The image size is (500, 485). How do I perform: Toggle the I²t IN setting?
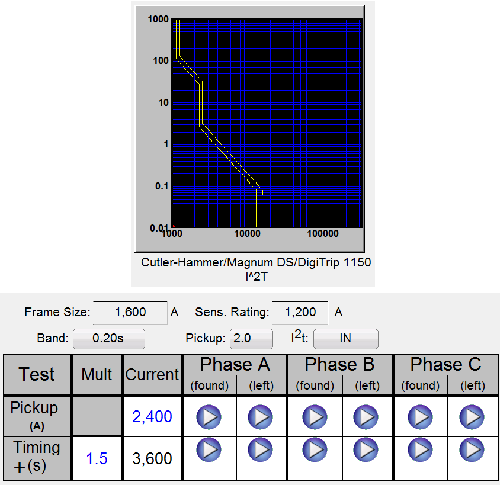[x=346, y=338]
